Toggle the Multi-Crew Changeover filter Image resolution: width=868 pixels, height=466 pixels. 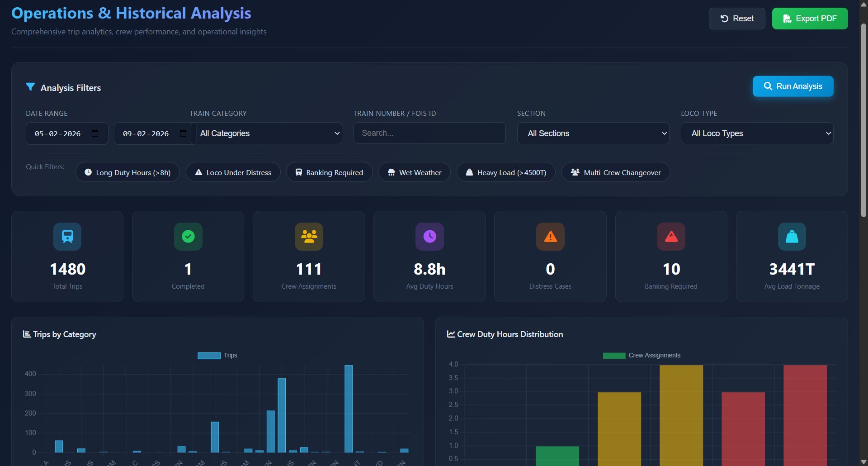(616, 172)
